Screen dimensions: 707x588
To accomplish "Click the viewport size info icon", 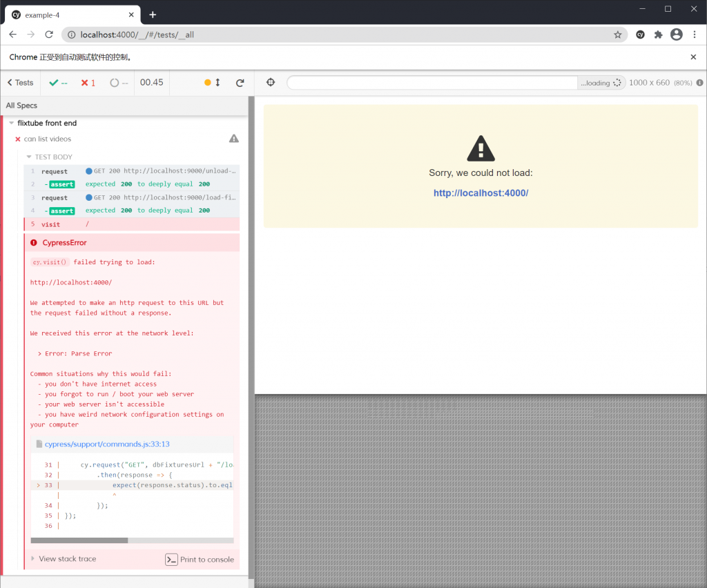I will pos(699,82).
